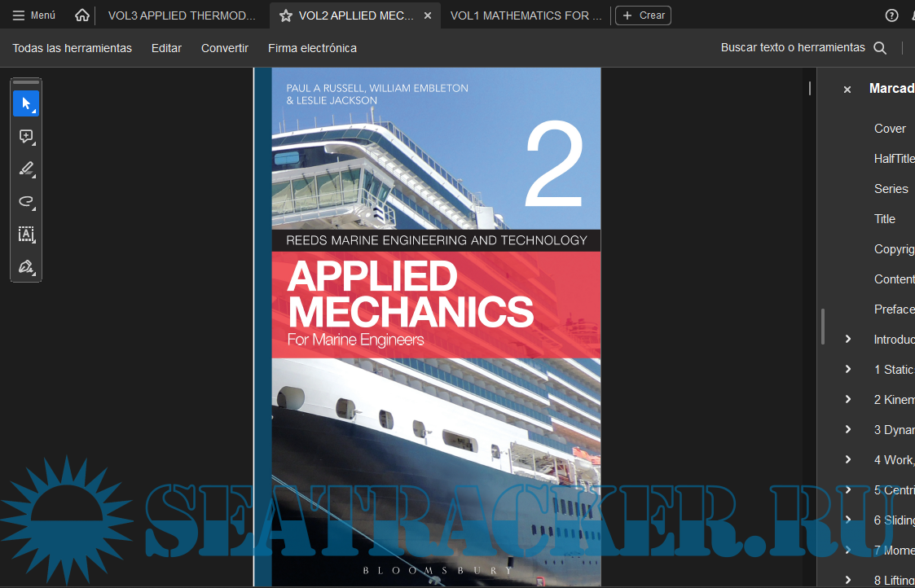This screenshot has height=588, width=915.
Task: Click the search magnifier icon
Action: tap(880, 48)
